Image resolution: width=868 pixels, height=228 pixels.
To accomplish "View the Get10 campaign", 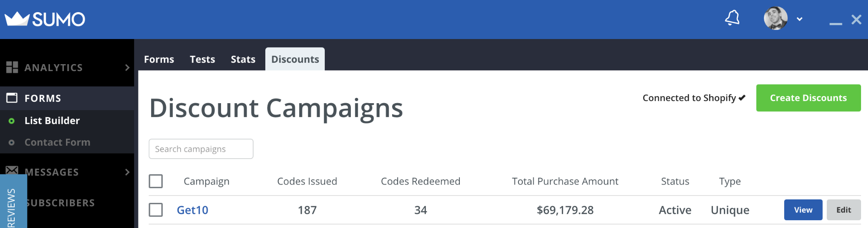I will coord(803,210).
